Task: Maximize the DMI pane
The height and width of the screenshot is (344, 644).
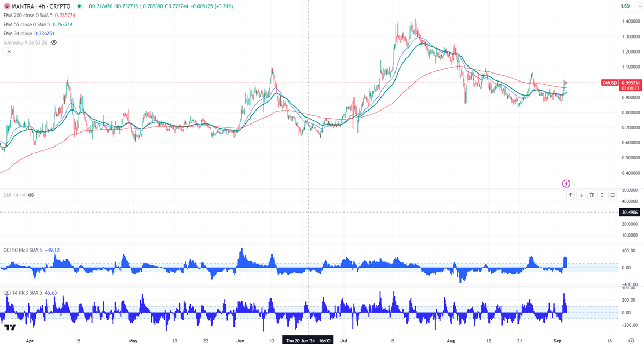Action: point(612,195)
